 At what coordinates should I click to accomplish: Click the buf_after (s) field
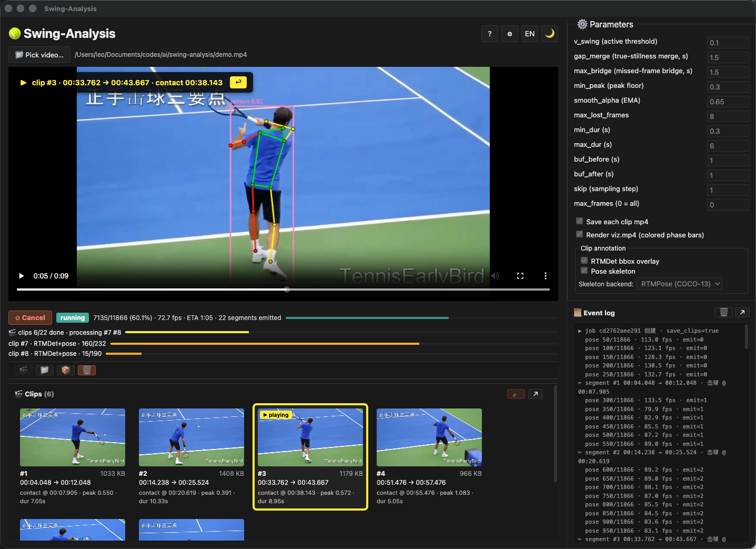[728, 175]
